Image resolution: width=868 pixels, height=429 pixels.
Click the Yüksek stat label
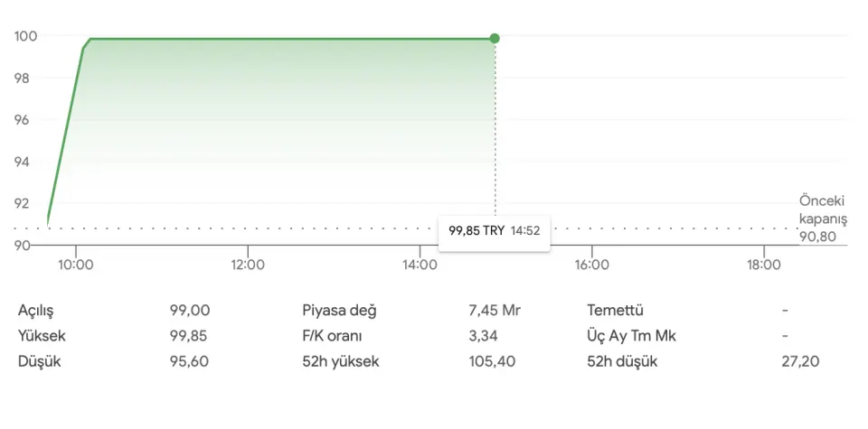click(42, 336)
